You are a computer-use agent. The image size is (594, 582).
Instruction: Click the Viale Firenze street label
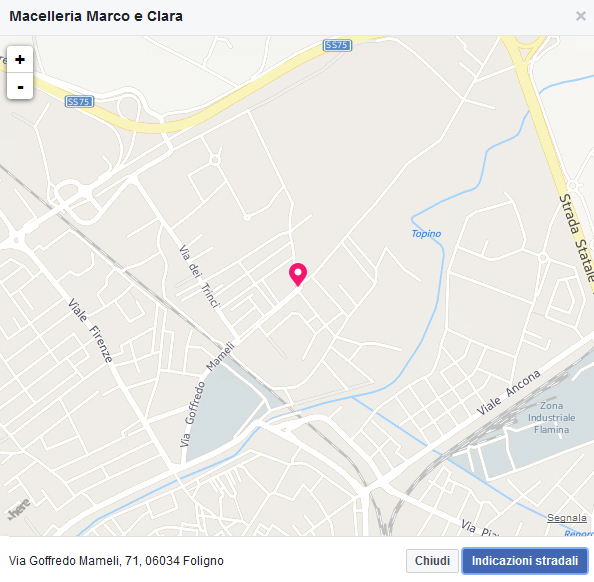91,330
